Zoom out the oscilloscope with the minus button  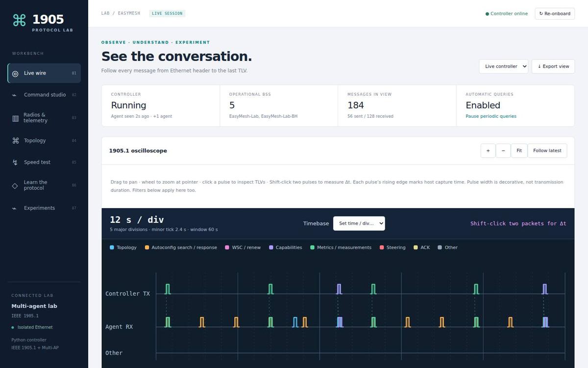coord(503,151)
